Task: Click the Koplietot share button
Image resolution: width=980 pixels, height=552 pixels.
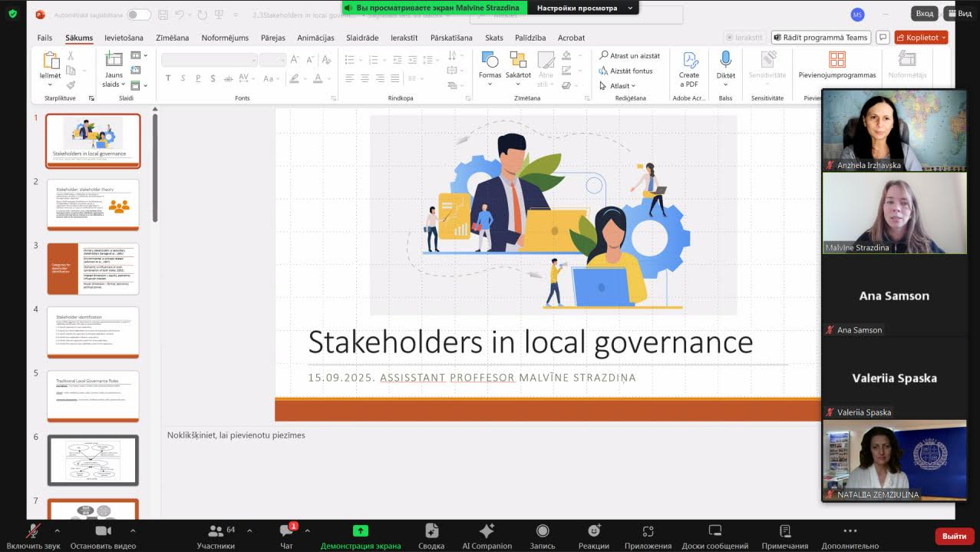Action: click(921, 38)
